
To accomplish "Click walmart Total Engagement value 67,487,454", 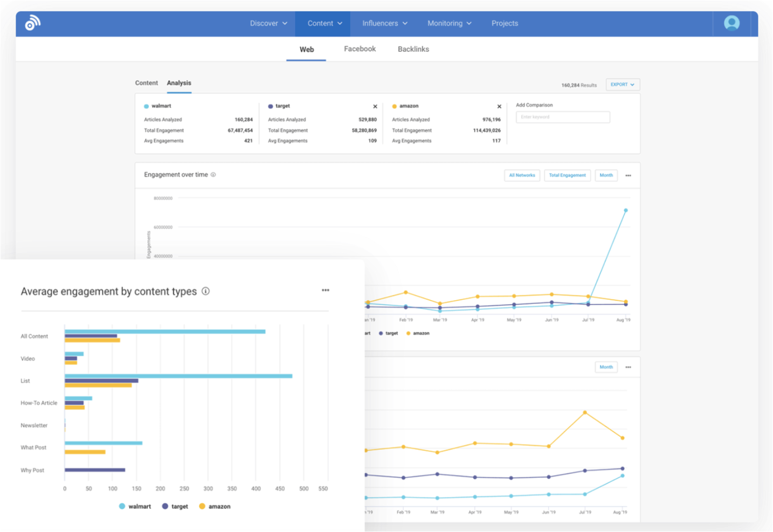I will click(x=240, y=130).
